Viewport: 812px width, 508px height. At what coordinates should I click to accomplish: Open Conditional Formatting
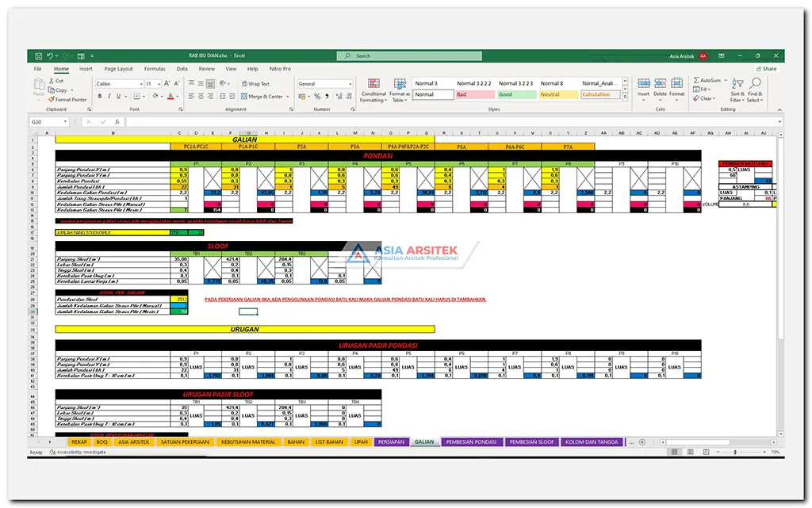pos(373,90)
